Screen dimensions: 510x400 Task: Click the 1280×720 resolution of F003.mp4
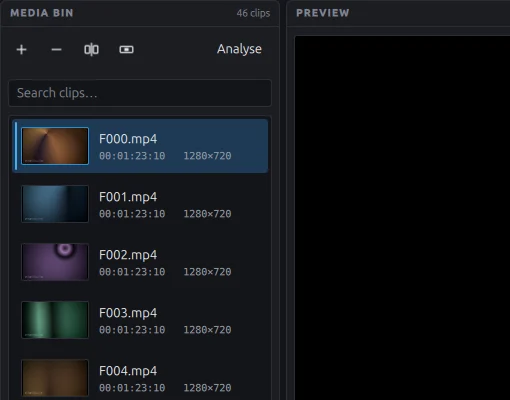[x=207, y=330]
